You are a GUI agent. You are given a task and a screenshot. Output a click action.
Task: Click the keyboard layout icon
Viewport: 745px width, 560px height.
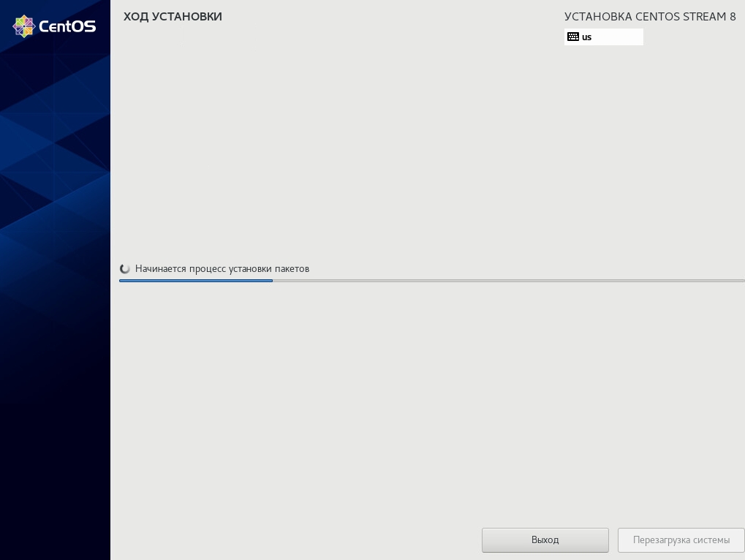click(x=573, y=37)
